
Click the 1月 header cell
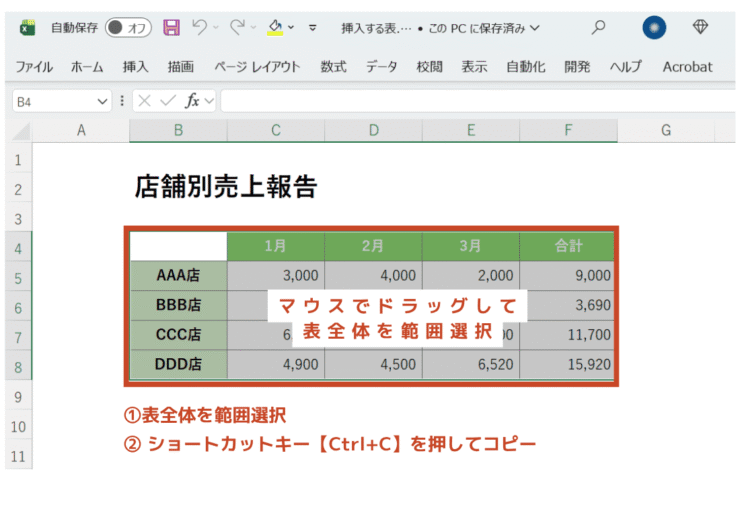click(x=276, y=246)
